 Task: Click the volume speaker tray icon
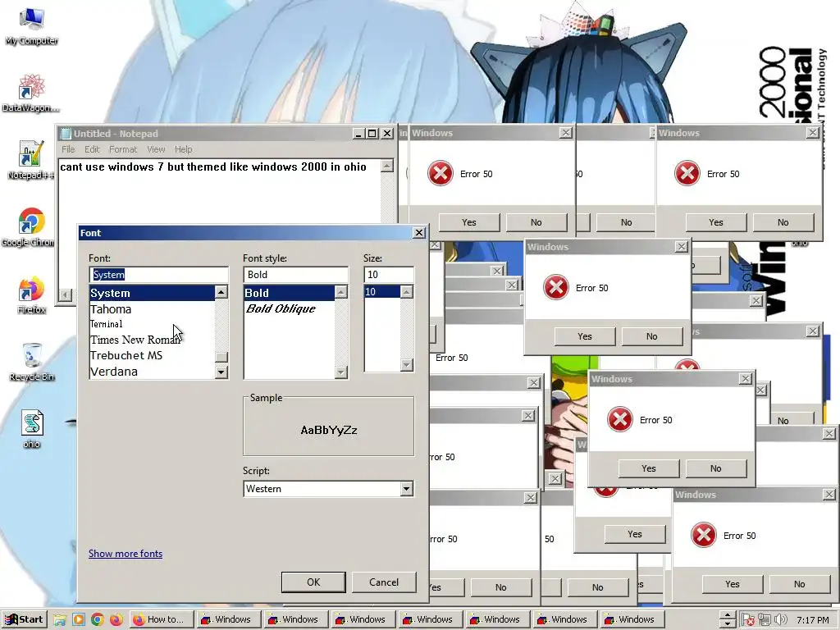pyautogui.click(x=780, y=620)
